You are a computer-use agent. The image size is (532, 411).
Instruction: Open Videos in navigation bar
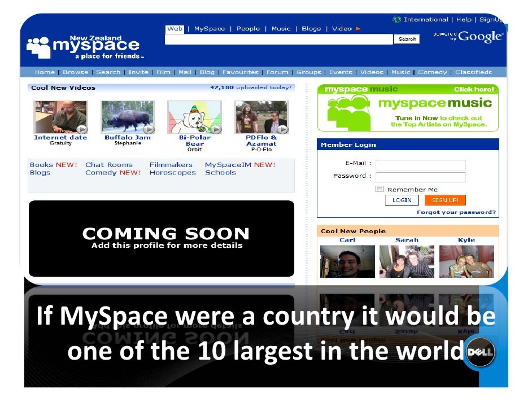pyautogui.click(x=372, y=72)
